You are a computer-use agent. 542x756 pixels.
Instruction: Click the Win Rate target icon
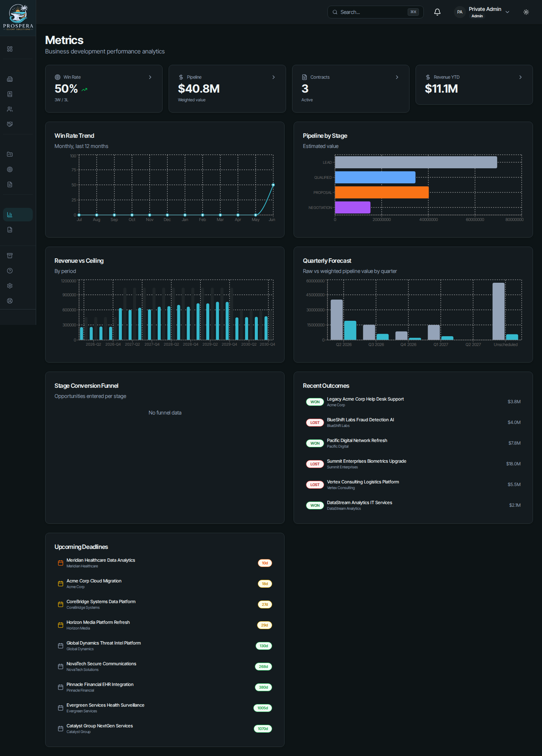pyautogui.click(x=58, y=77)
